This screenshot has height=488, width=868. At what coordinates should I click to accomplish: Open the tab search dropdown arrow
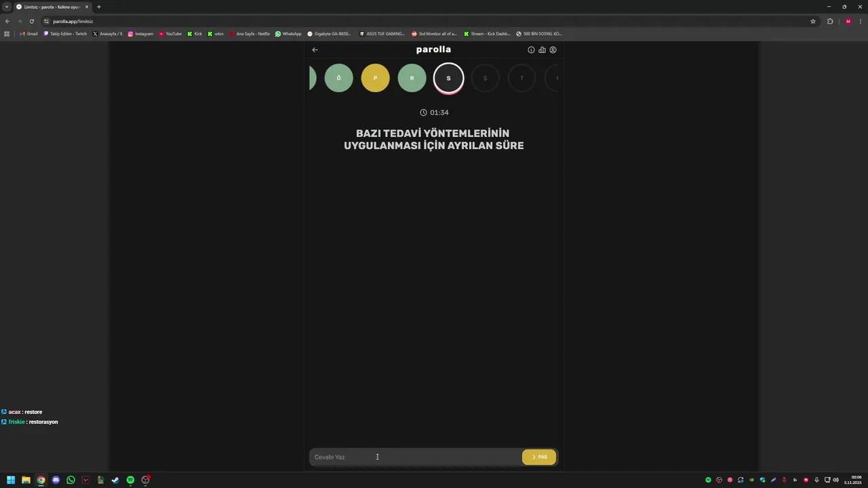tap(7, 7)
